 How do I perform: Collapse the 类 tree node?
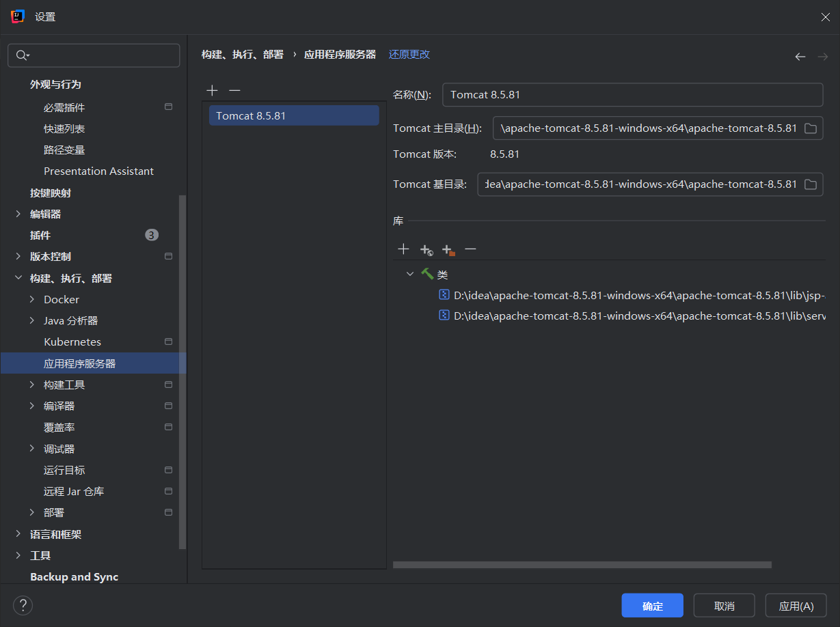pos(410,274)
